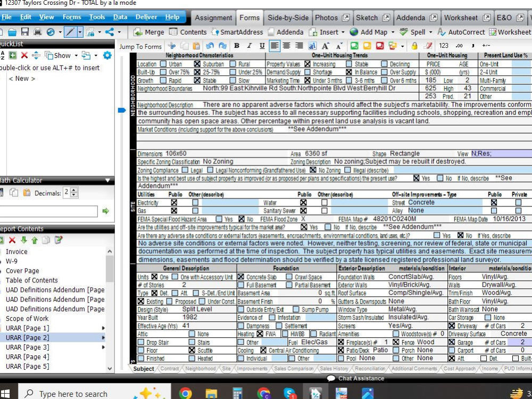
Task: Move report item down with green arrow
Action: [x=23, y=240]
